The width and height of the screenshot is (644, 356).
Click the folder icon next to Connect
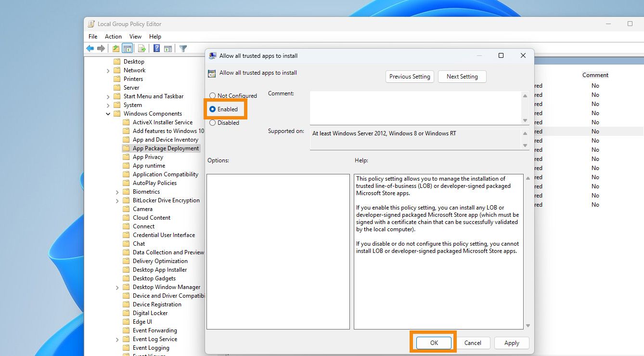coord(126,226)
